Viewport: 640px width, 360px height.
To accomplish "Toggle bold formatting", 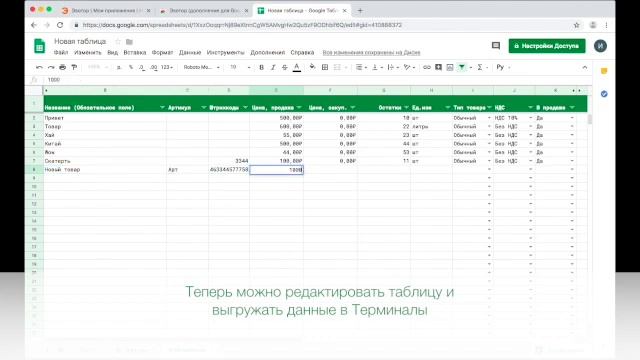I will (262, 67).
